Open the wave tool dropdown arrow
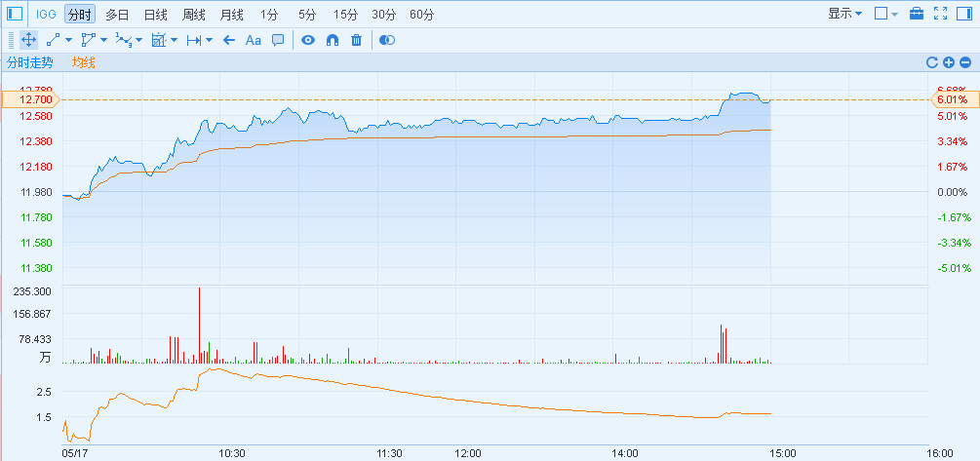The width and height of the screenshot is (980, 461). (138, 40)
